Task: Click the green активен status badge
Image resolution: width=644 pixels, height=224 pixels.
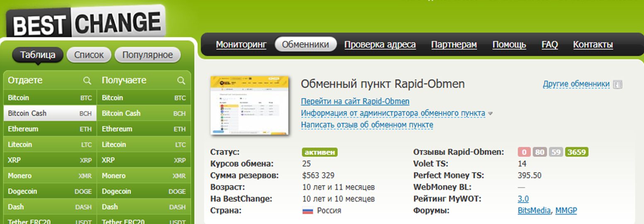Action: tap(320, 152)
